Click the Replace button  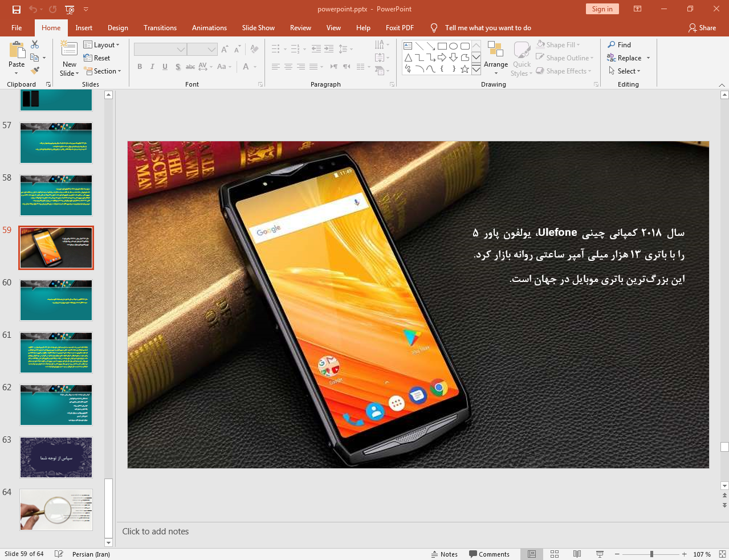[x=624, y=58]
